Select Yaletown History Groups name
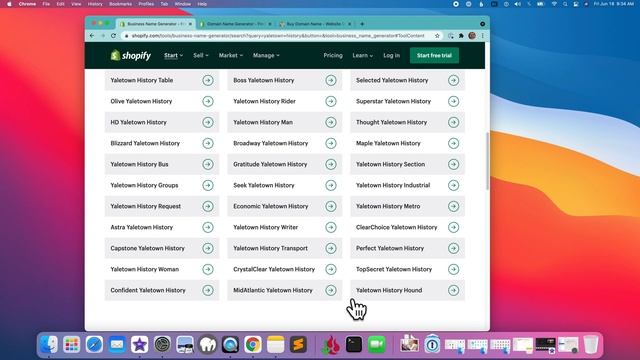This screenshot has height=360, width=640. [x=144, y=185]
